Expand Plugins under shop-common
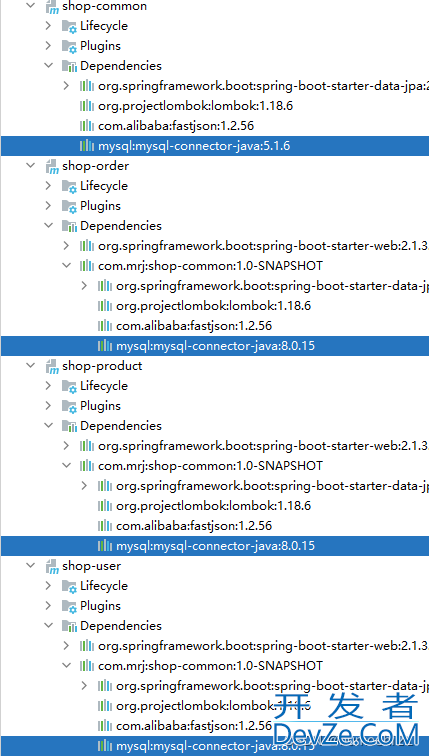The height and width of the screenshot is (756, 429). [48, 46]
